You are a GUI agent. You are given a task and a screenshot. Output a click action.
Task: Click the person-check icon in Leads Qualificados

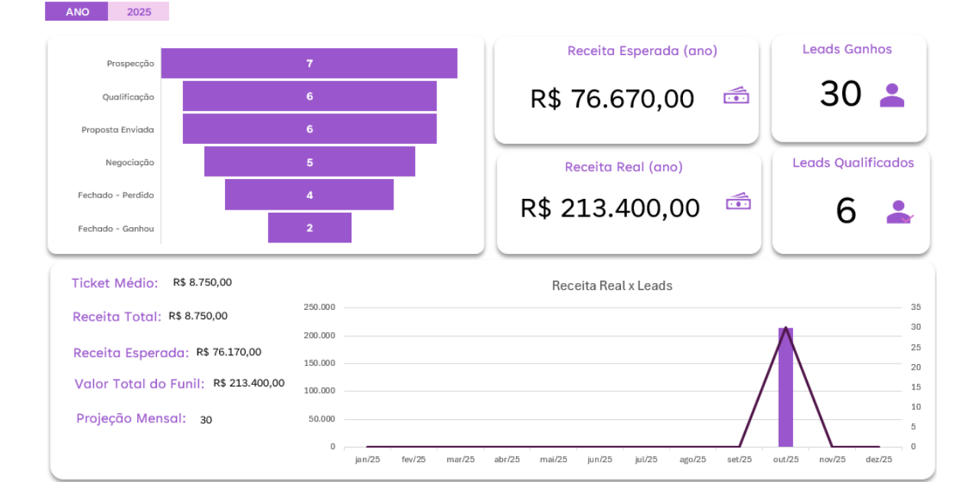coord(899,212)
